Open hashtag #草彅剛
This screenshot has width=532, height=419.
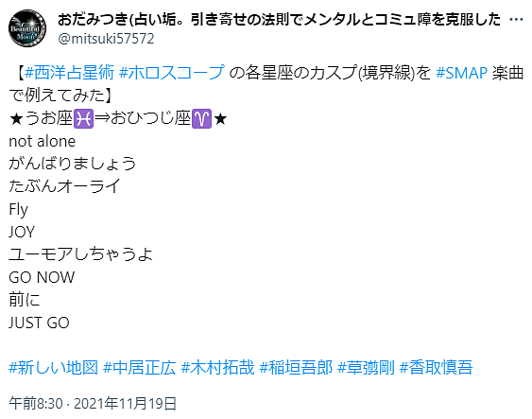(x=366, y=367)
